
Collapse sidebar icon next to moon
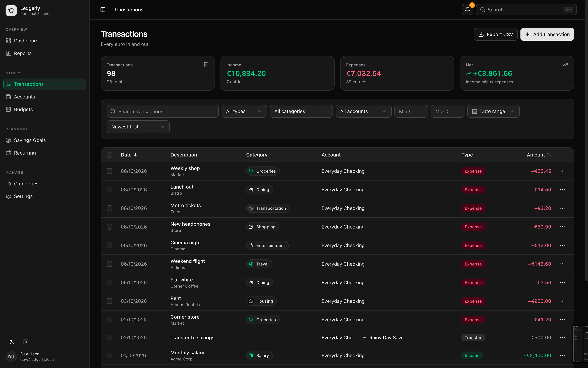[x=26, y=342]
